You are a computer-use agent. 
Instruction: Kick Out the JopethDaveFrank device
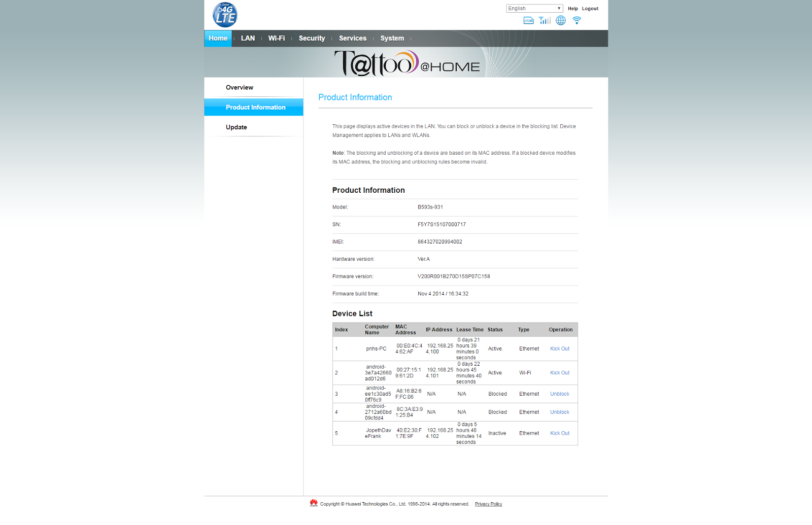(x=560, y=433)
